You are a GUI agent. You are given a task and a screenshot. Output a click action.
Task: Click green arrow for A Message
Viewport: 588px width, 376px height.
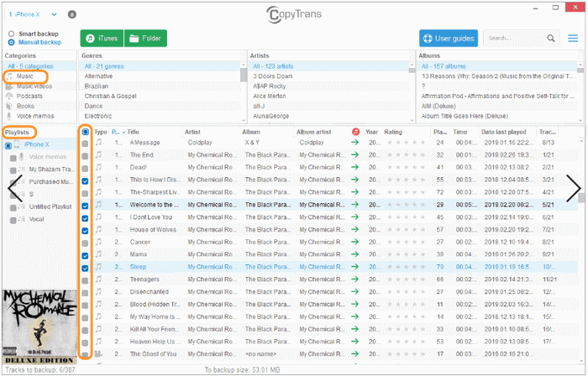(354, 143)
